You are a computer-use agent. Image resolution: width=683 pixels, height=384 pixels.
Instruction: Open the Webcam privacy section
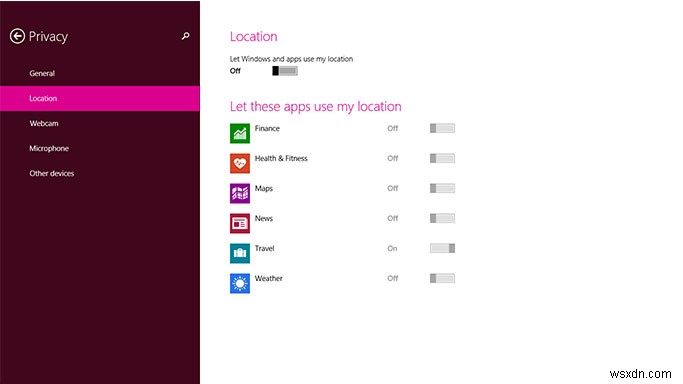pos(100,123)
